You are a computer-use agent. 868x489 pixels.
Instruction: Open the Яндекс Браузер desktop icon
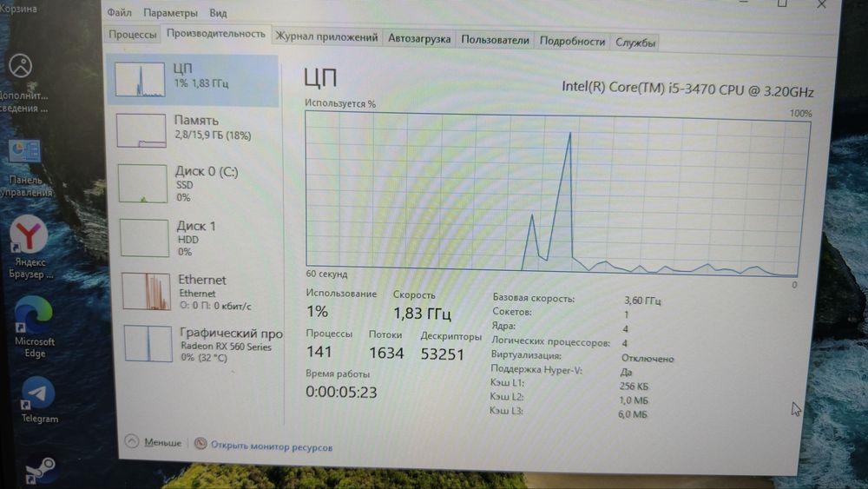click(x=30, y=248)
